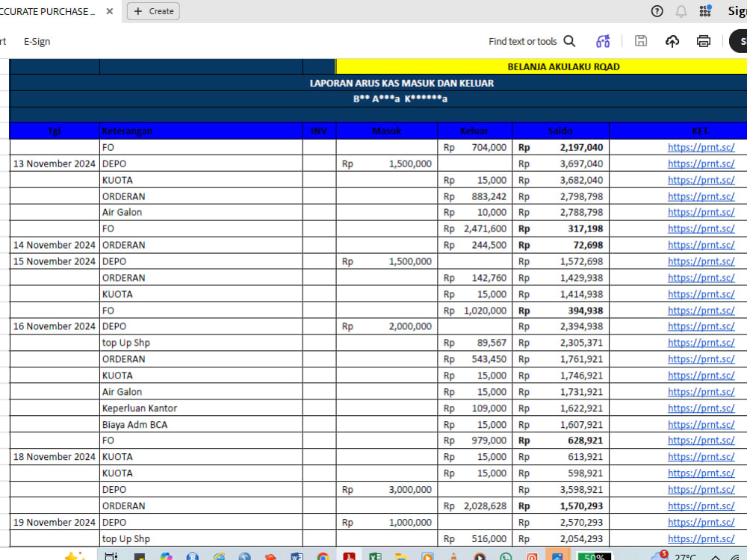This screenshot has height=560, width=747.
Task: Open prnt.sc link for Biaya Adm BCA row
Action: click(x=701, y=424)
